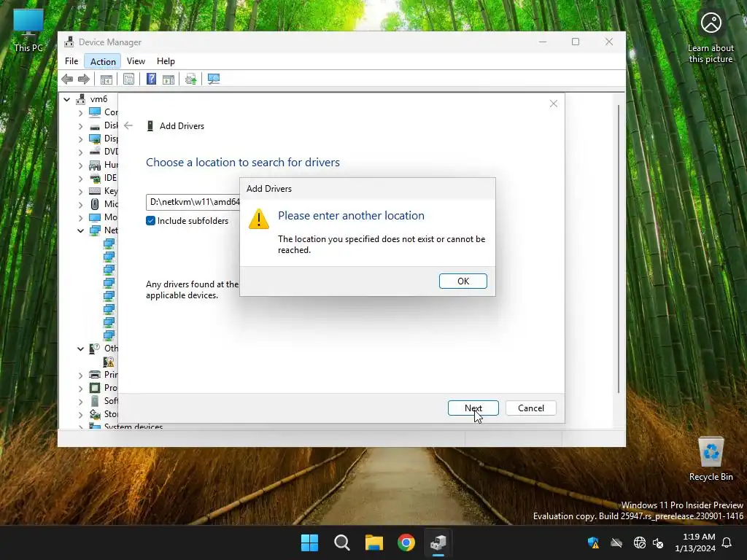Open the Recycle Bin desktop icon
Viewport: 747px width, 560px height.
tap(711, 459)
